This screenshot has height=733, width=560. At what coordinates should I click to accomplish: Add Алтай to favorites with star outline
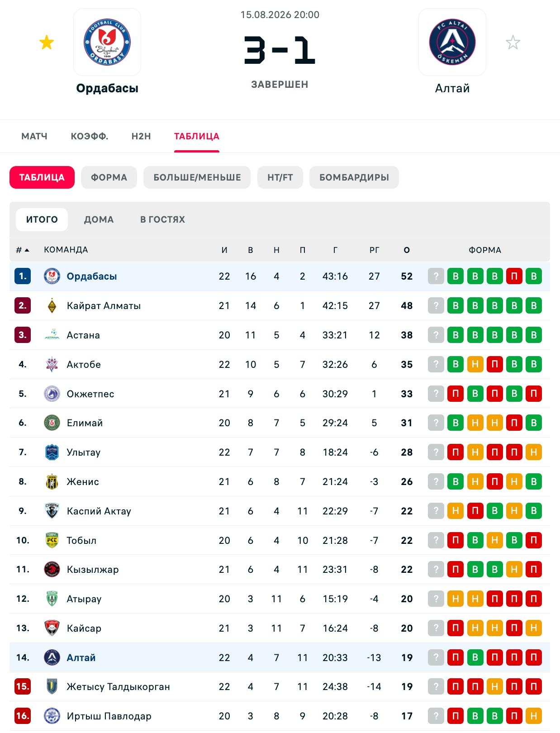point(513,43)
